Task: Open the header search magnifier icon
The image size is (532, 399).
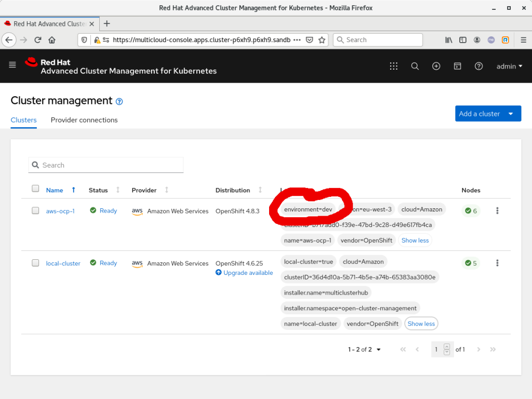Action: click(415, 66)
